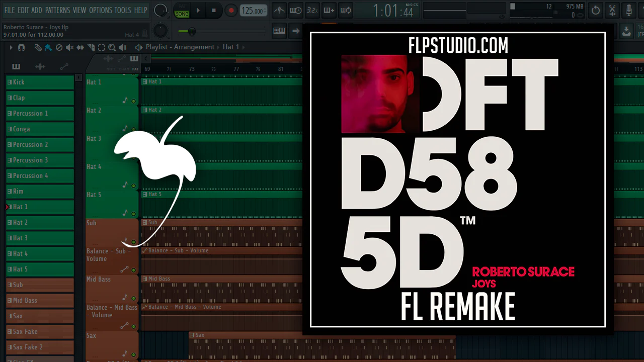Open the ADD menu
Image resolution: width=644 pixels, height=362 pixels.
click(x=37, y=10)
